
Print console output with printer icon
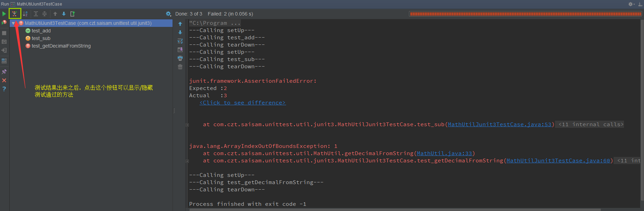pos(180,58)
